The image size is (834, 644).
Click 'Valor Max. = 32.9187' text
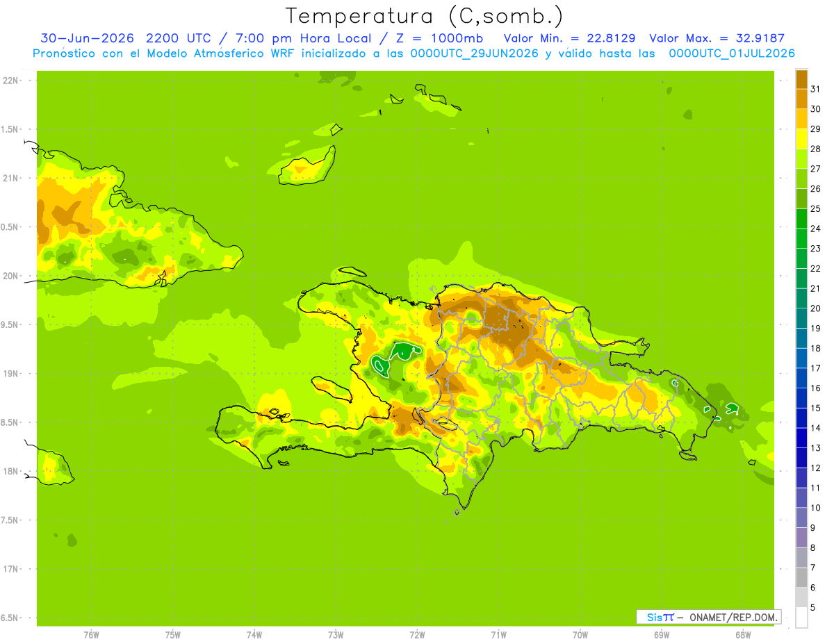pos(717,38)
